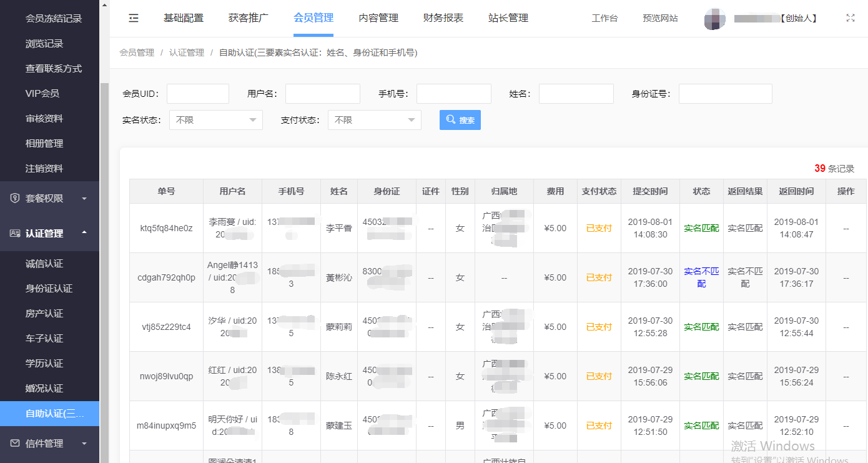Open 注销资料 in sidebar
The image size is (868, 463).
[44, 169]
